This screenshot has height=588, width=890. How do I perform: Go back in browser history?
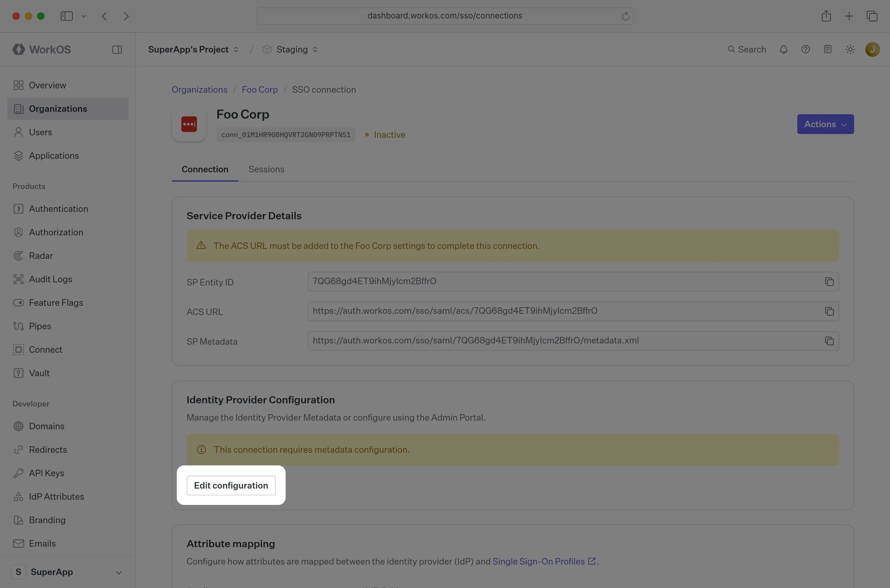pos(104,16)
